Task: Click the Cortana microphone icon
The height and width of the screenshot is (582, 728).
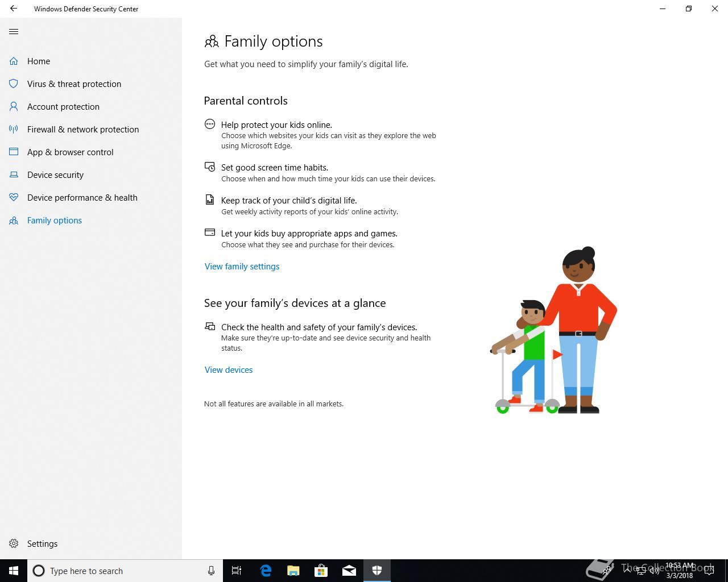Action: (211, 571)
